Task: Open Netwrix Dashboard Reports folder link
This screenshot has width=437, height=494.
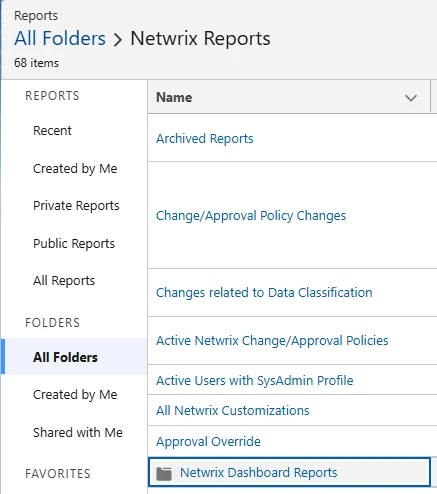Action: pos(259,473)
